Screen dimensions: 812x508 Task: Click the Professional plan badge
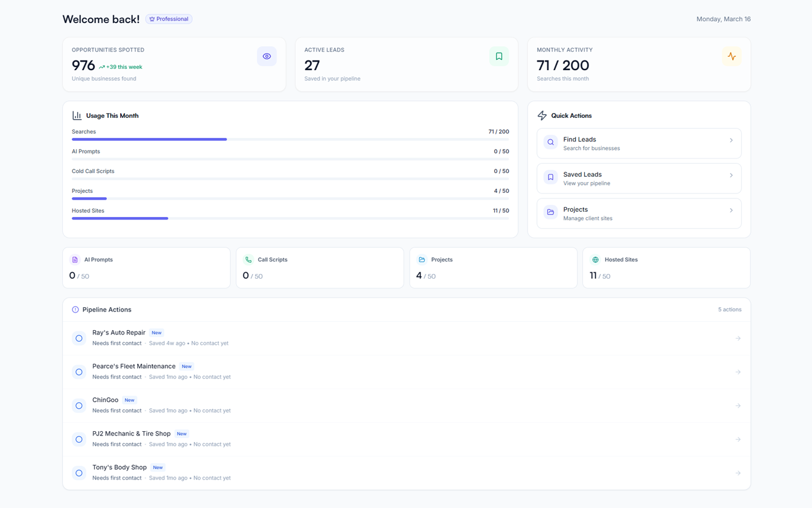(169, 19)
